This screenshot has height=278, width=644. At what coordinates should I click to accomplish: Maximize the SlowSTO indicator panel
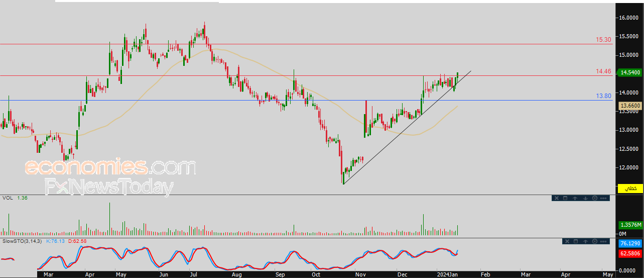pos(576,241)
